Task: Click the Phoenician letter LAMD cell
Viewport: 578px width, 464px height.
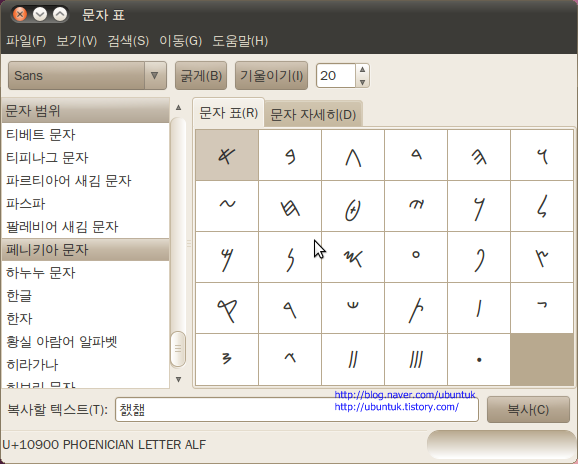Action: [x=542, y=206]
